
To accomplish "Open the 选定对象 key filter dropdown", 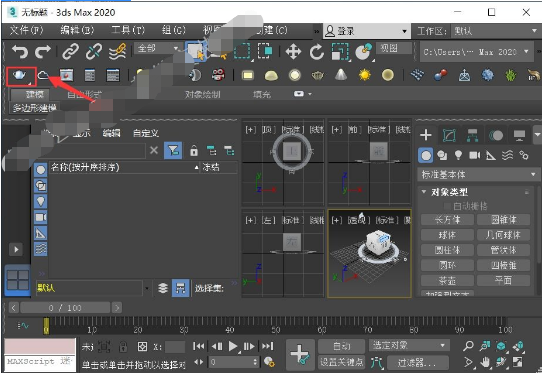I will click(409, 345).
